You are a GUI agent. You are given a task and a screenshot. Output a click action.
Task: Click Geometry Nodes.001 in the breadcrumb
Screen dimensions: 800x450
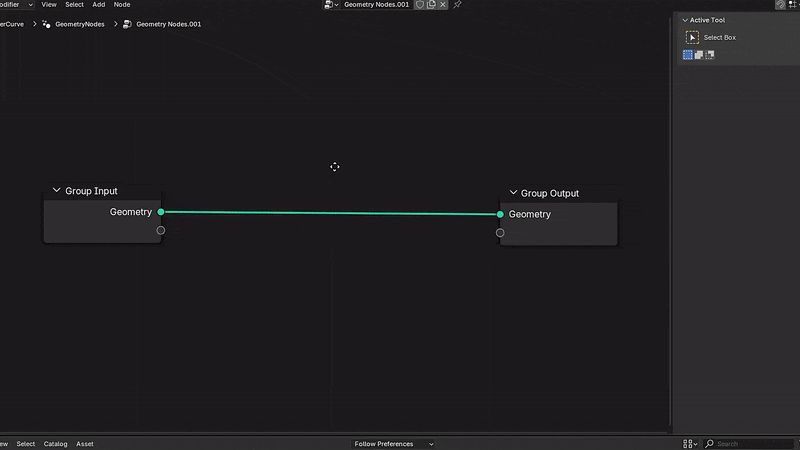click(x=168, y=24)
